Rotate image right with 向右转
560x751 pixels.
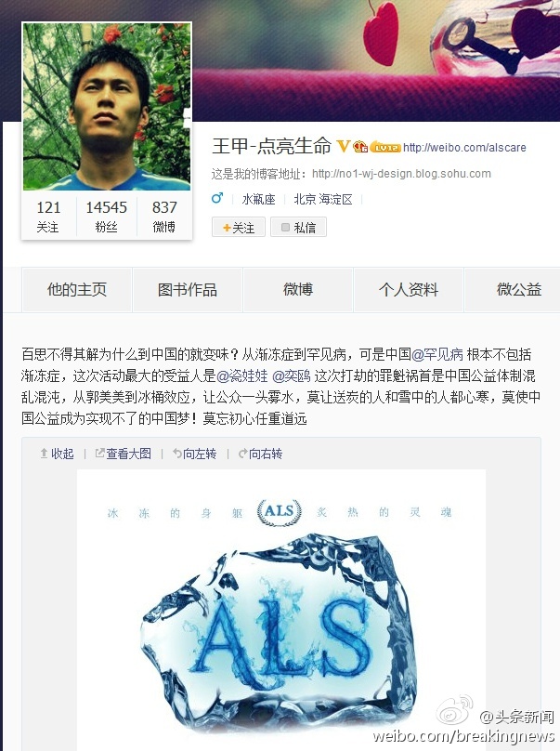(260, 453)
